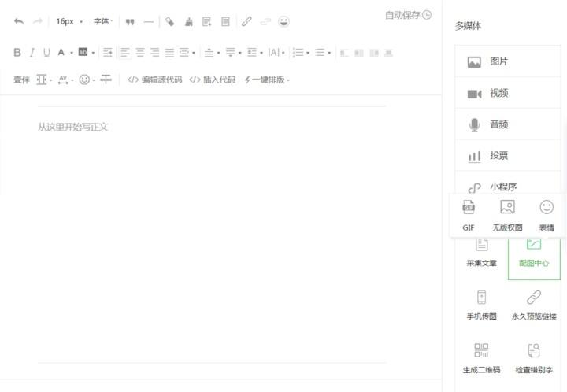This screenshot has height=392, width=567.
Task: Set paragraph alignment to center
Action: click(x=140, y=53)
